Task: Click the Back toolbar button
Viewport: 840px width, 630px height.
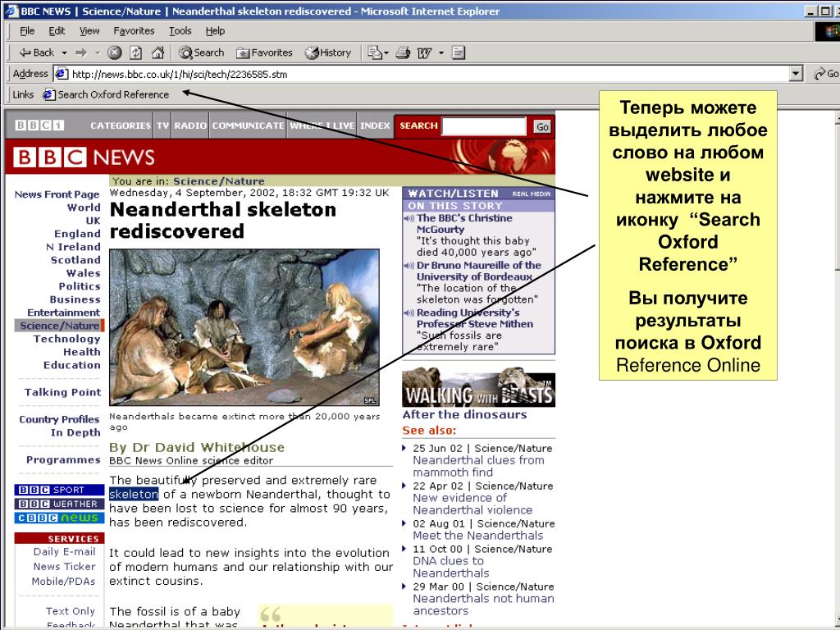Action: (36, 52)
